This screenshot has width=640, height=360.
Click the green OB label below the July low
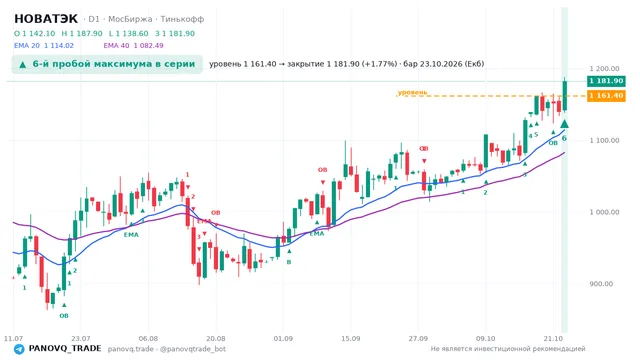[x=64, y=316]
